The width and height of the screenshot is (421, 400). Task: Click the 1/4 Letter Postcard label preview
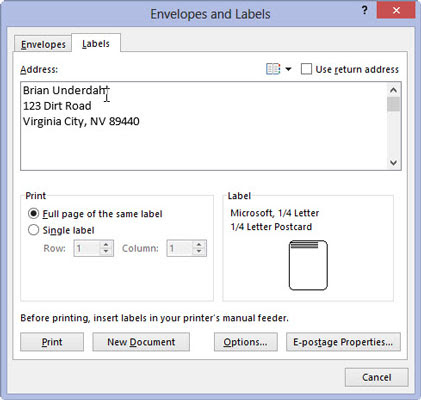(308, 265)
